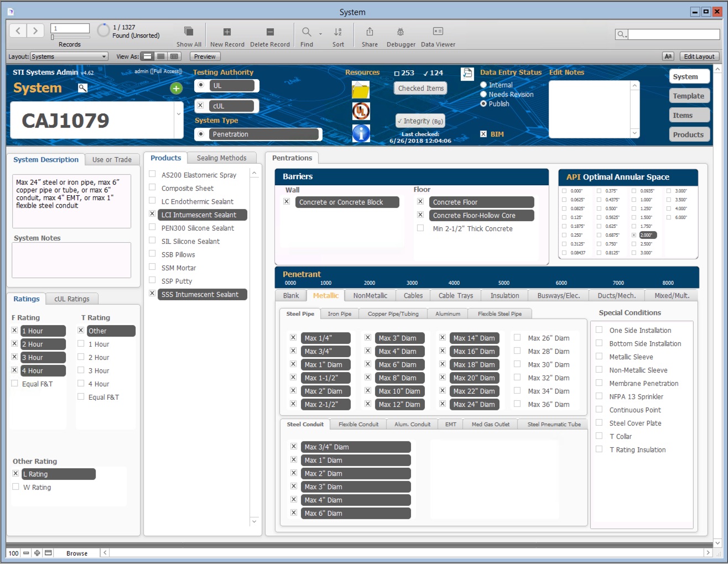
Task: Click the blue info circle icon
Action: click(361, 133)
